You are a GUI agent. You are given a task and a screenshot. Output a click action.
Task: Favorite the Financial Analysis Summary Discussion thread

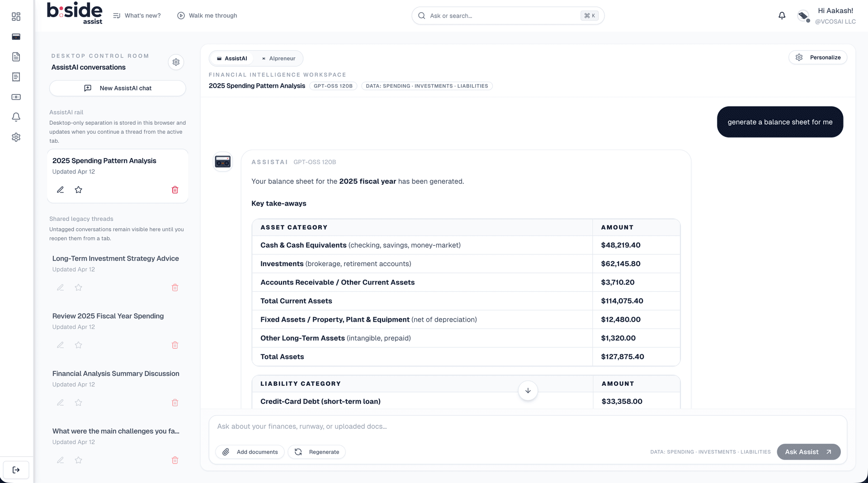point(79,403)
